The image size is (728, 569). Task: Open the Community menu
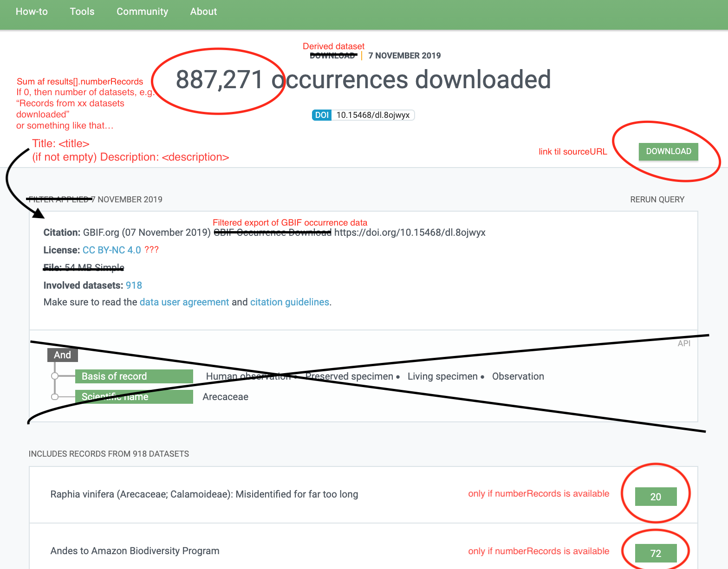(142, 12)
